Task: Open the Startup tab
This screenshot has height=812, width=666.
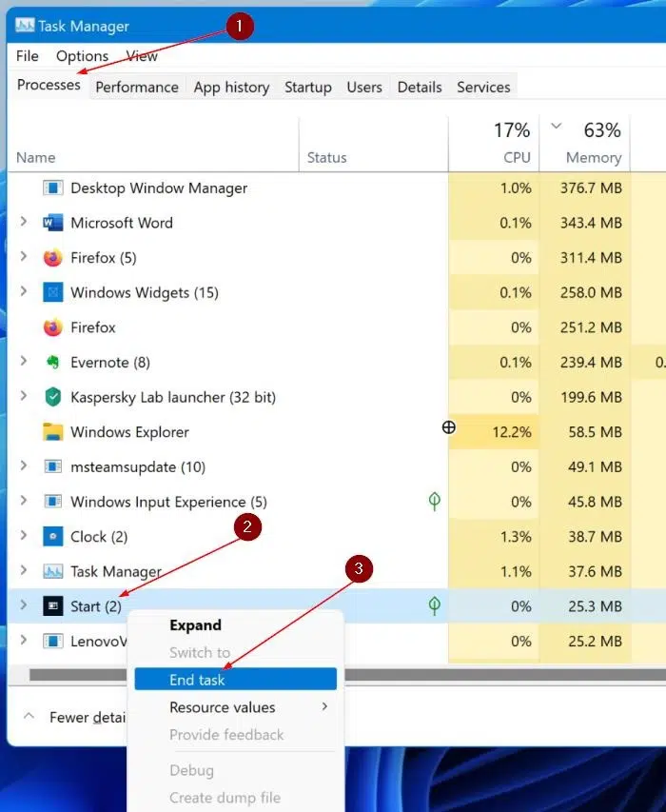Action: point(308,87)
